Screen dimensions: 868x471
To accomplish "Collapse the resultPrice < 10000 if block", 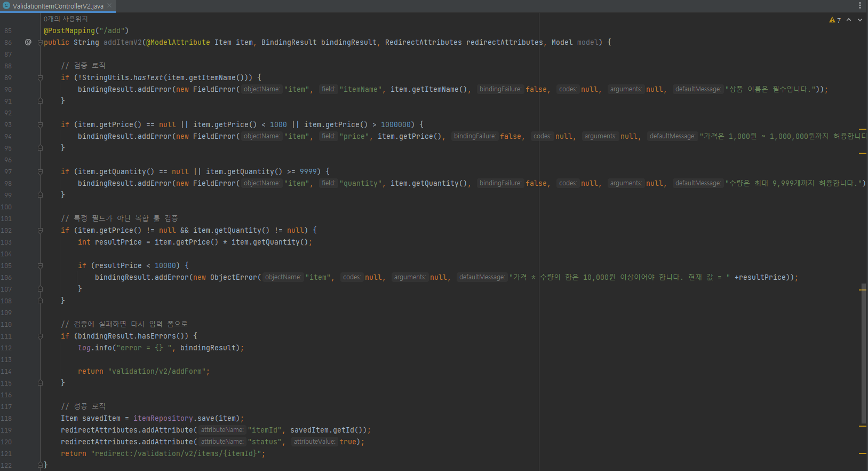I will (x=40, y=265).
